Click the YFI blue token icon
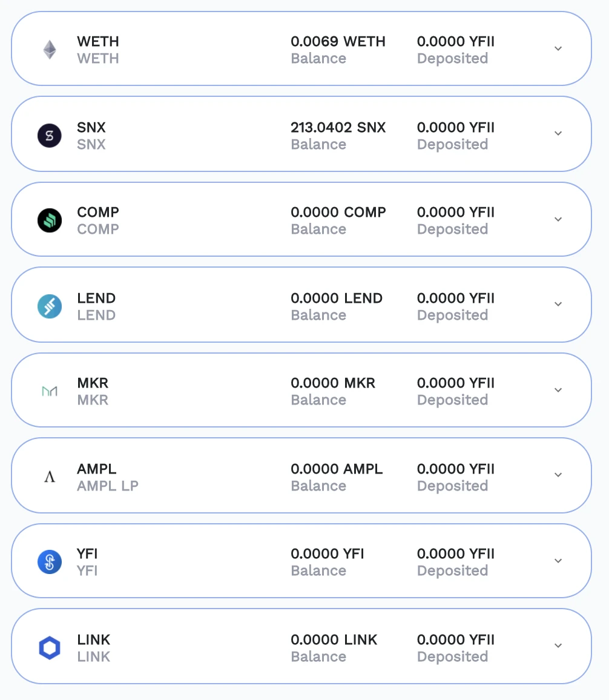The height and width of the screenshot is (700, 609). point(50,561)
